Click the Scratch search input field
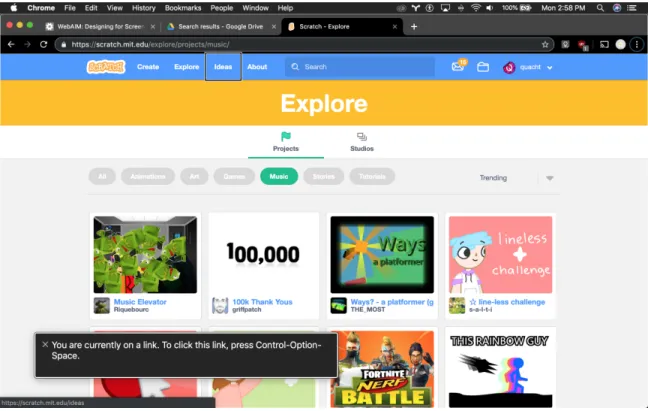This screenshot has height=411, width=648. 360,67
